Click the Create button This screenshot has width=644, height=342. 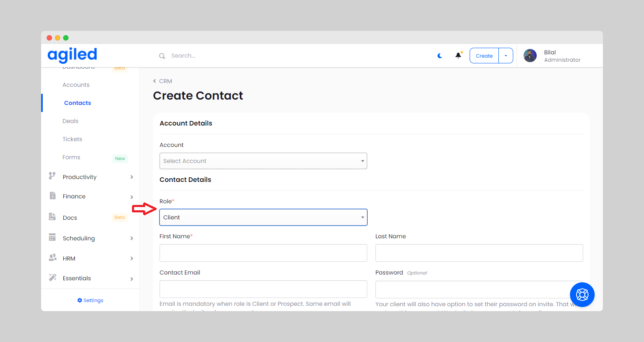(x=484, y=56)
